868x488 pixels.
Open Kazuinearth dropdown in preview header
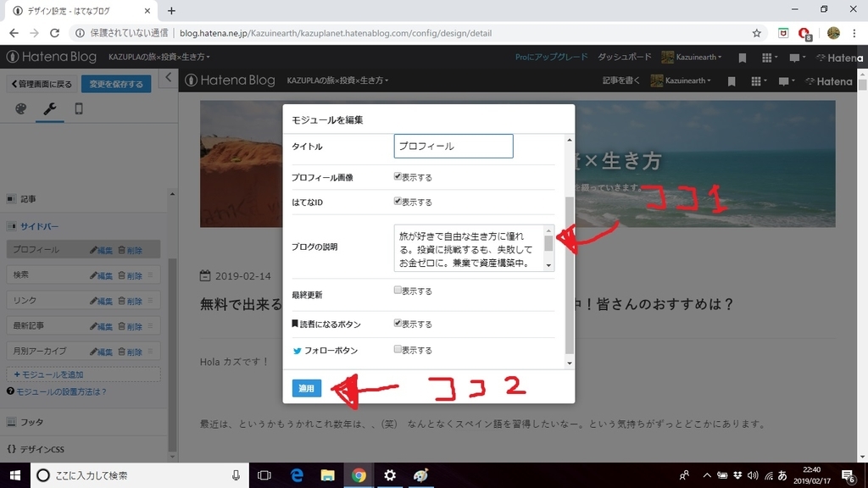click(681, 80)
